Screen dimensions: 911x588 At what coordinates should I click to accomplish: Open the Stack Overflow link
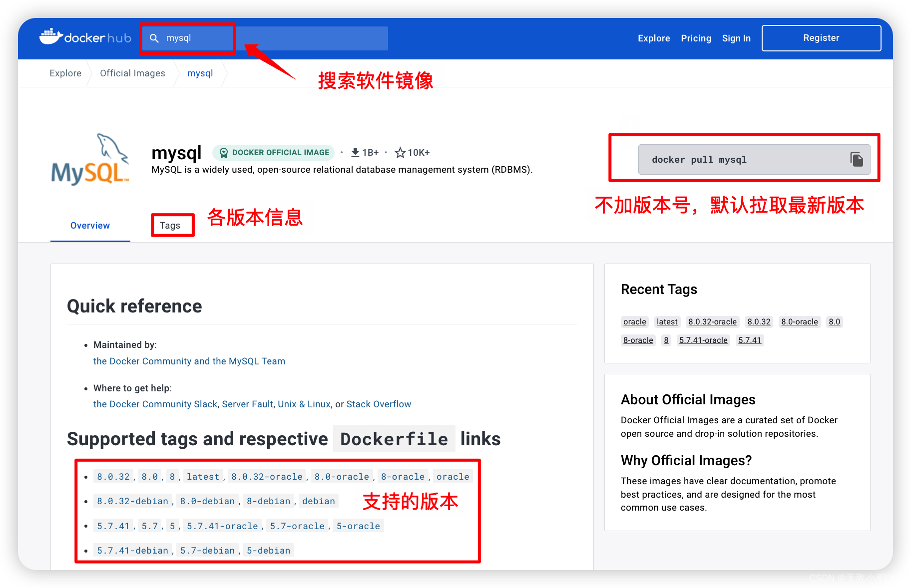pos(379,404)
